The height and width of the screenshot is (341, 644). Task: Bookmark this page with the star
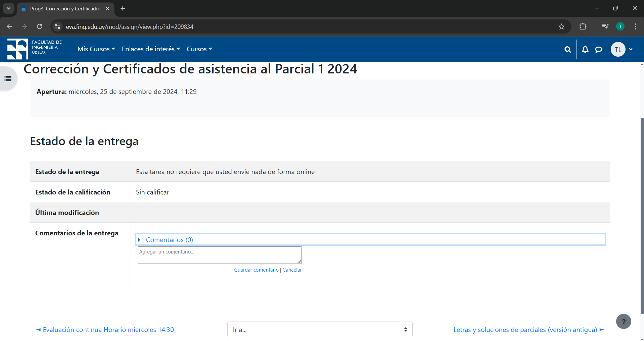561,26
